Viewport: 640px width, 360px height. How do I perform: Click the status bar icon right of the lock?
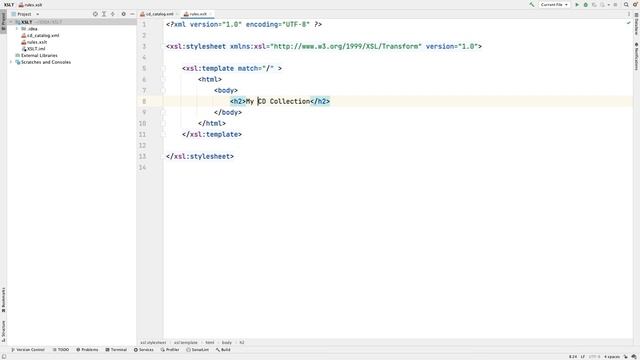634,357
